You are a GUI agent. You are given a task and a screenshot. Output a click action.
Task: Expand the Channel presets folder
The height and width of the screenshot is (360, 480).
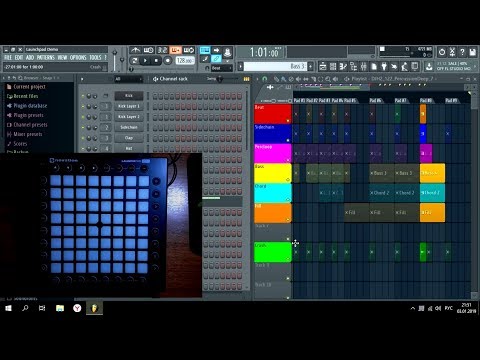pyautogui.click(x=27, y=125)
